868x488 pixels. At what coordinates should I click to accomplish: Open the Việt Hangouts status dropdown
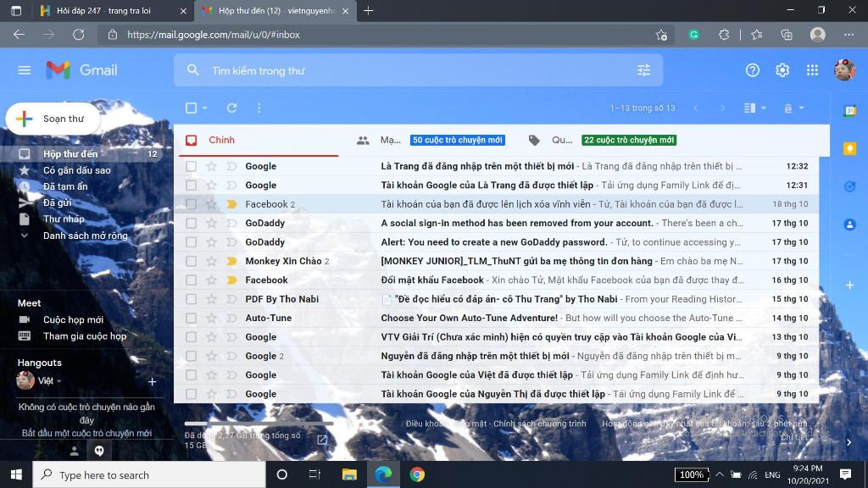[59, 381]
